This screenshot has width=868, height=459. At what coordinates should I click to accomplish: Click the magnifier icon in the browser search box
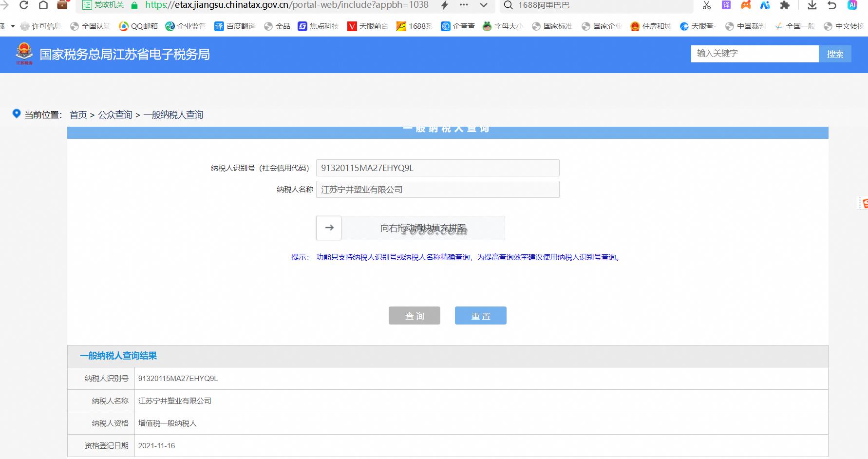pyautogui.click(x=508, y=5)
